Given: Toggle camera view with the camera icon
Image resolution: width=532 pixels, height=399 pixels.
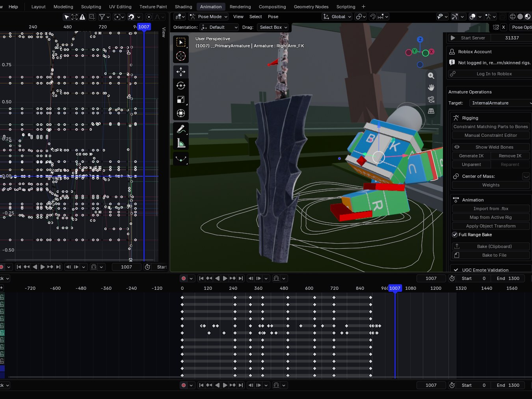Looking at the screenshot, I should 431,99.
